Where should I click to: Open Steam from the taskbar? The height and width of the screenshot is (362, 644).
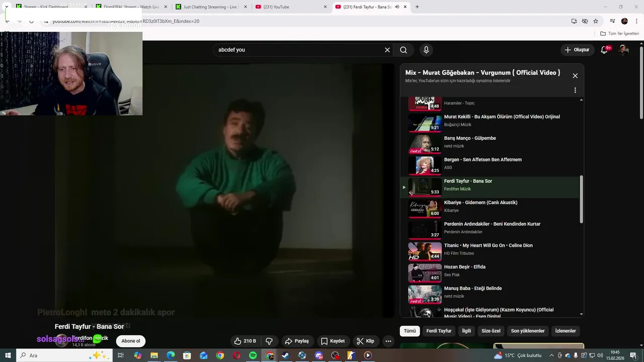tap(285, 355)
